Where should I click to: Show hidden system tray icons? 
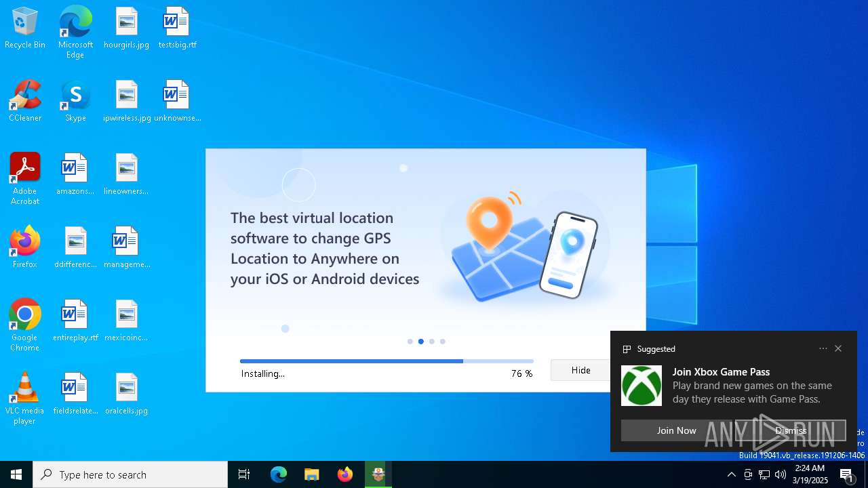732,474
